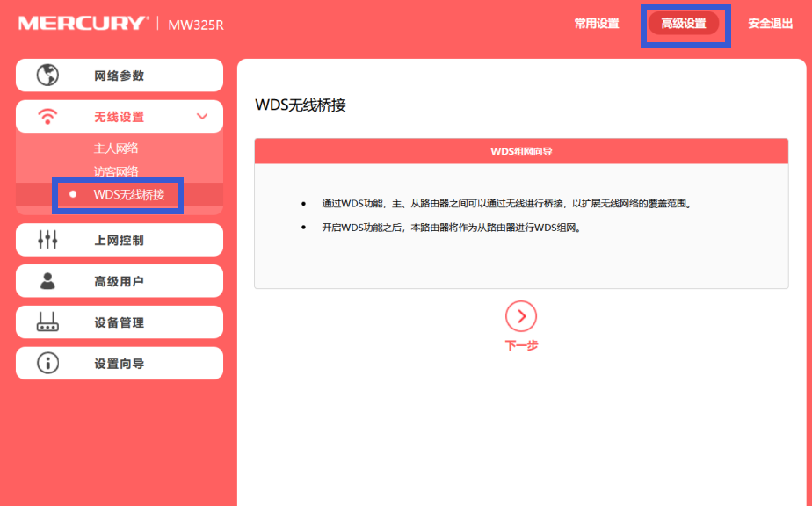Select the 设备管理 router icon
The height and width of the screenshot is (506, 812).
tap(48, 322)
